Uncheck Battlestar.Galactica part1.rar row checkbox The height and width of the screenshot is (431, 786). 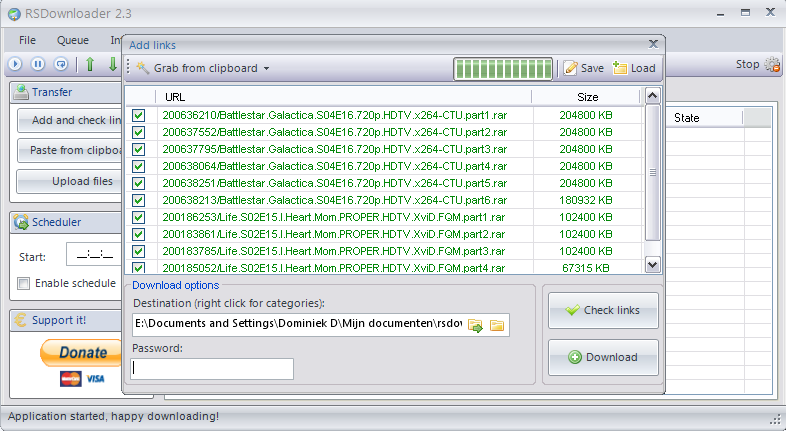[x=138, y=115]
